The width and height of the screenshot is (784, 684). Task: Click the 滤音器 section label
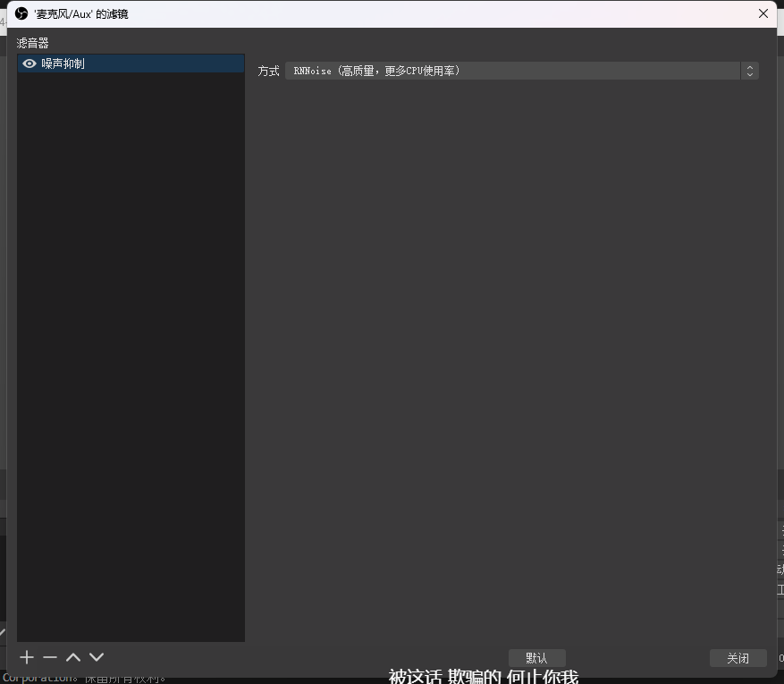coord(33,43)
